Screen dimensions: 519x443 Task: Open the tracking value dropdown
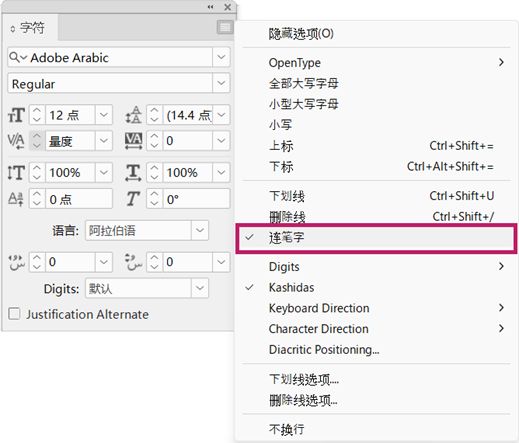coord(221,141)
